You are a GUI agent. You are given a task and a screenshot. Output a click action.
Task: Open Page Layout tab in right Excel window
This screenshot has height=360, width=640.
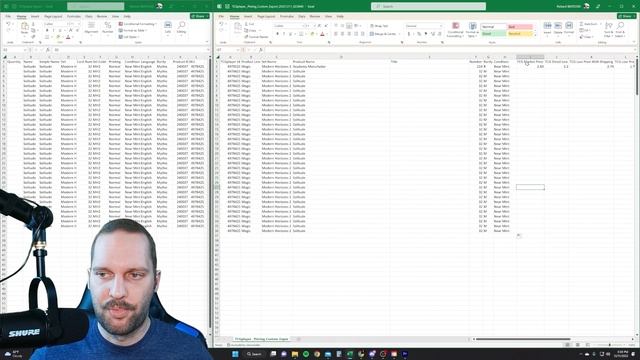[x=266, y=16]
